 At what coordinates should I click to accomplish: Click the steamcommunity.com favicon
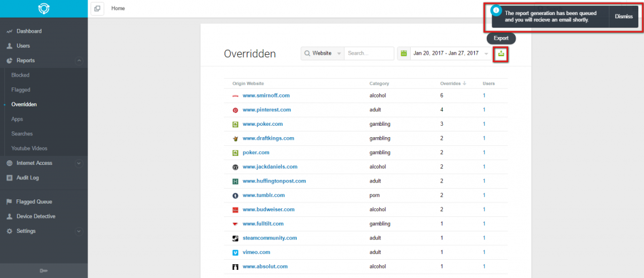click(x=235, y=238)
